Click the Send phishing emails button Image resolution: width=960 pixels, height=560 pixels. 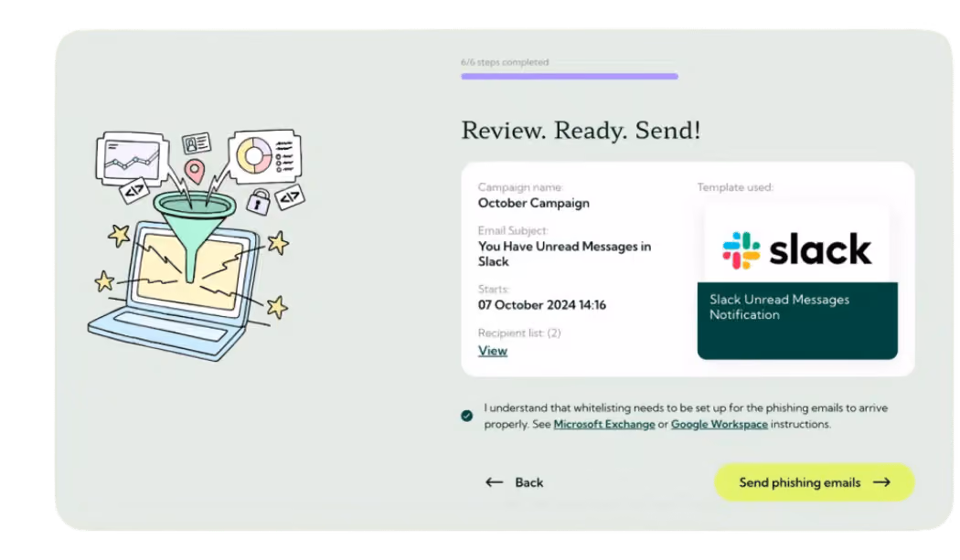pos(815,482)
